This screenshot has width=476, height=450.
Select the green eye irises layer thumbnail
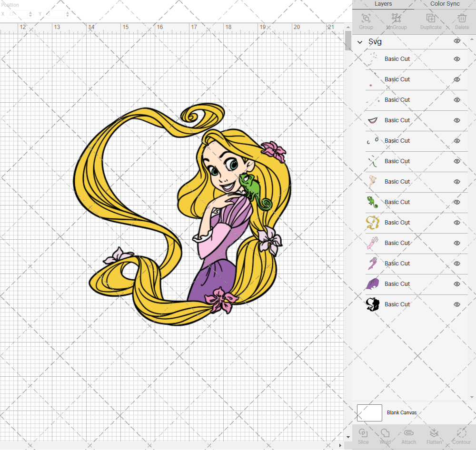coord(373,141)
